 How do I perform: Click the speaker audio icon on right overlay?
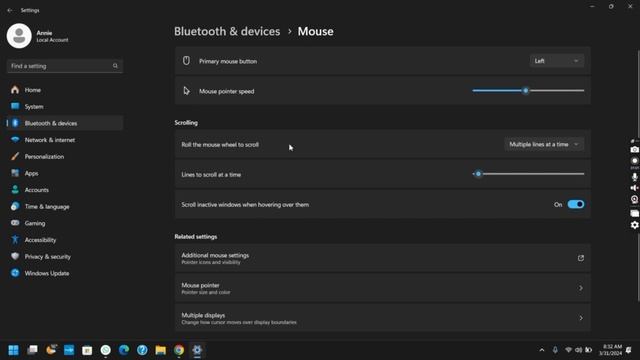coord(634,188)
